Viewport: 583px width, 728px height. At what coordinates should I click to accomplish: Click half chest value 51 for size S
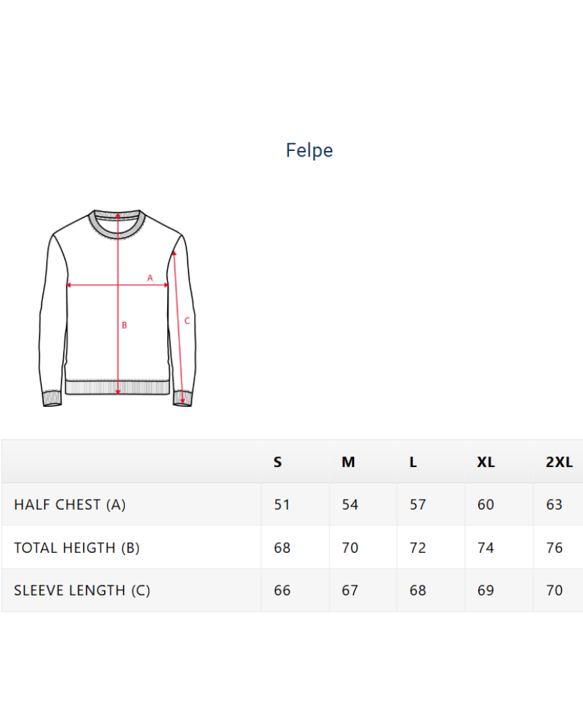coord(282,505)
